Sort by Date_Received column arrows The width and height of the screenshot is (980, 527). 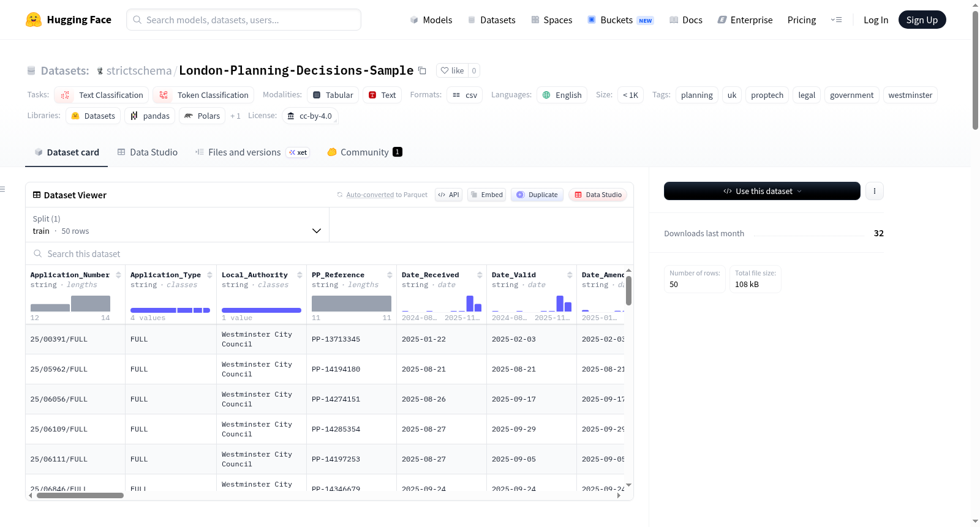pos(480,275)
